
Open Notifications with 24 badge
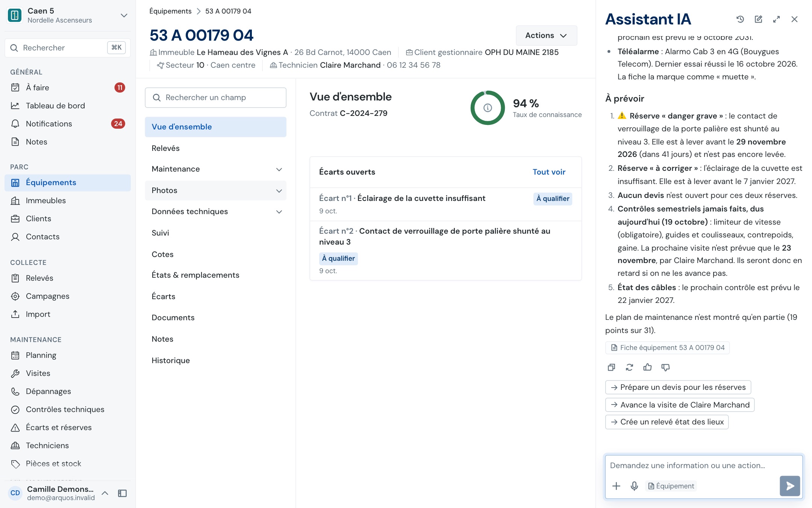68,124
